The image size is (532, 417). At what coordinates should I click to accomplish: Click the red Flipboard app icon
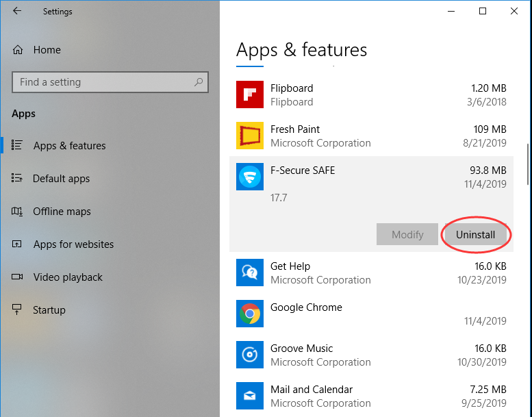(250, 94)
